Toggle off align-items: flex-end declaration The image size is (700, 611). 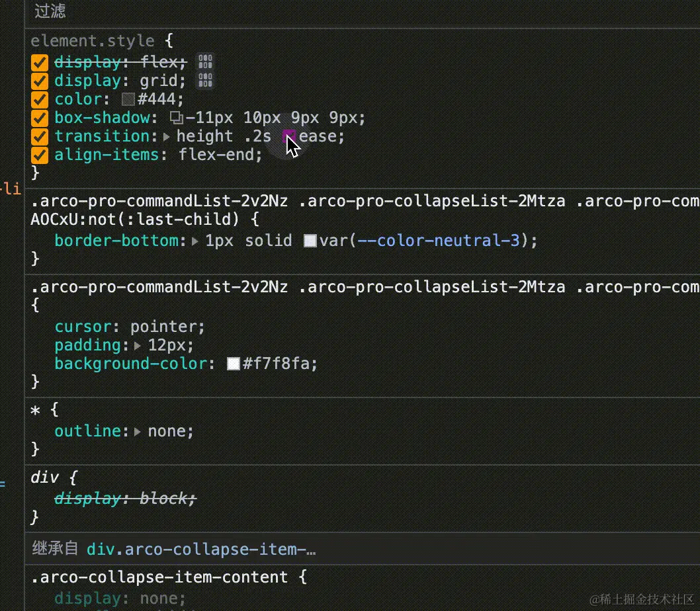(x=39, y=155)
